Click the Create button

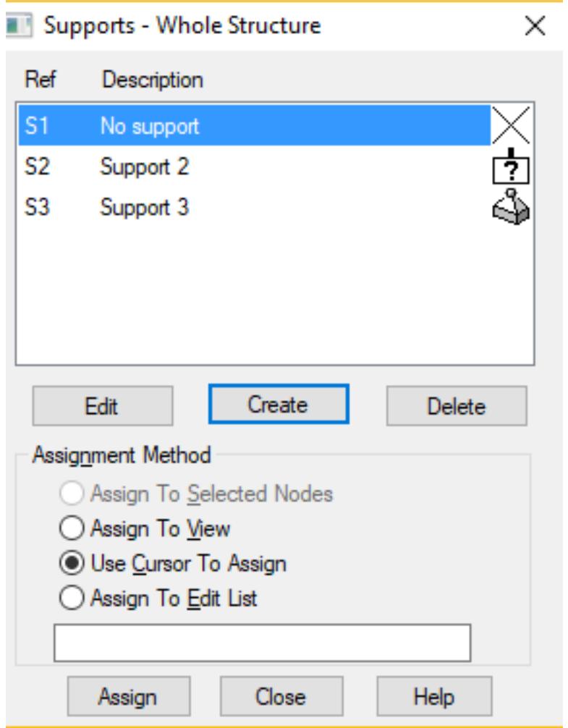[279, 405]
